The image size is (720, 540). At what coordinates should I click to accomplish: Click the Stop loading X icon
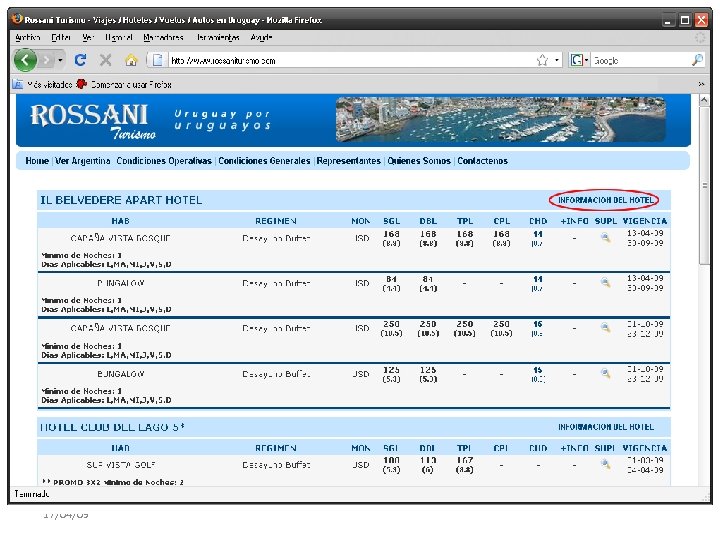106,60
